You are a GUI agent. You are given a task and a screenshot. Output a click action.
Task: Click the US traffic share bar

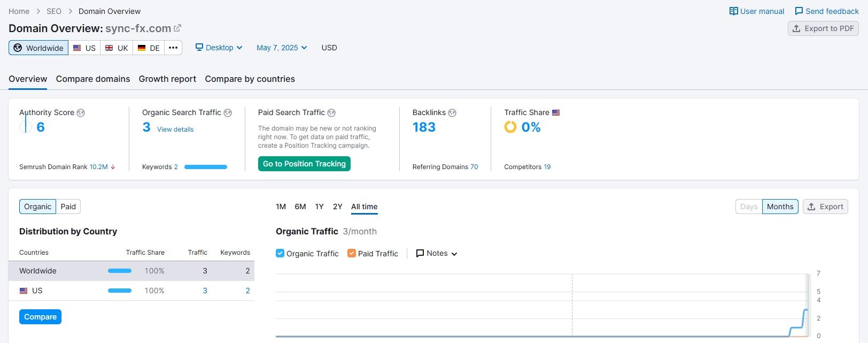120,291
